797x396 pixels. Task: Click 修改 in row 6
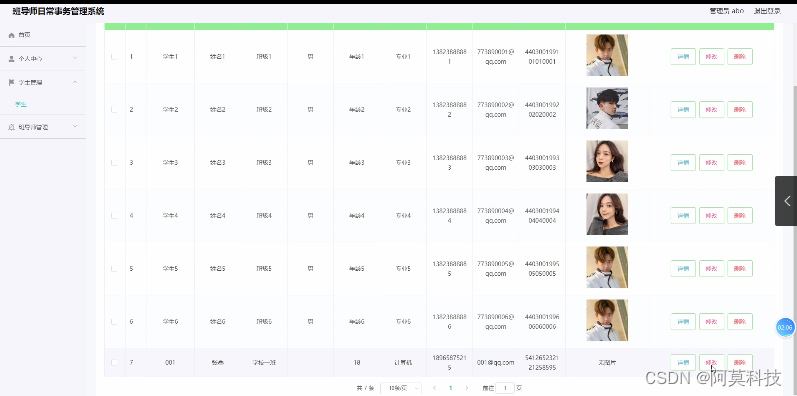pyautogui.click(x=712, y=321)
